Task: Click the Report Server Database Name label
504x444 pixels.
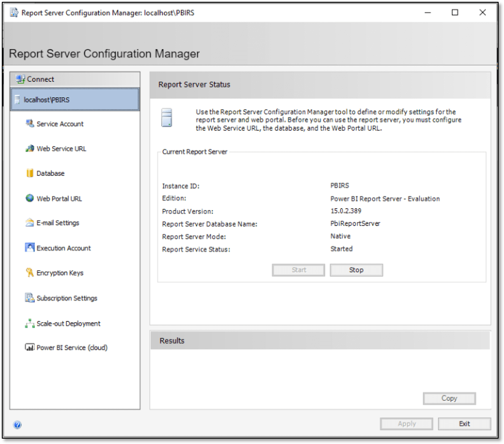Action: pyautogui.click(x=209, y=224)
